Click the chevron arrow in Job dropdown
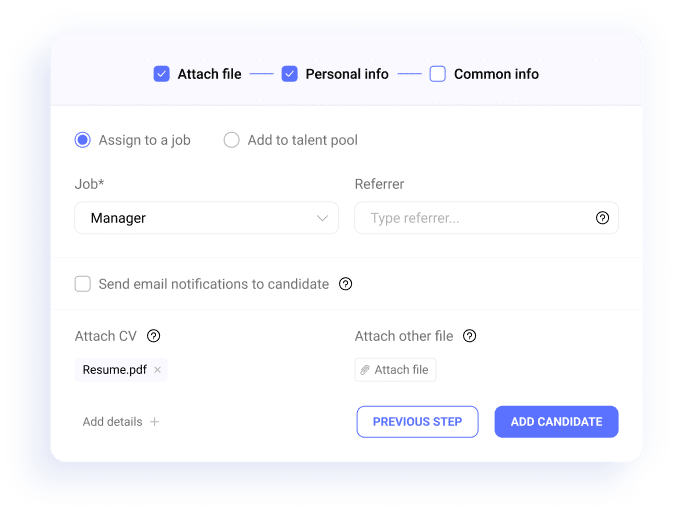The image size is (676, 512). pos(322,218)
